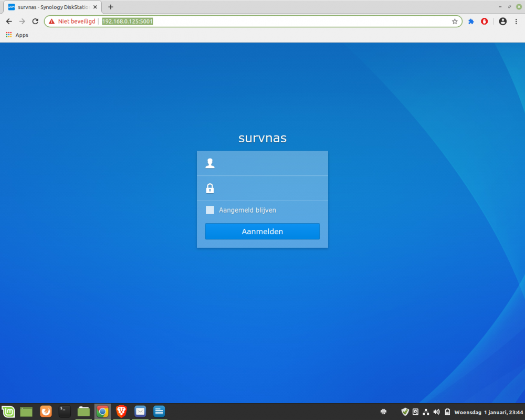Click the 'survnas' server name heading
Screen dimensions: 525x420
click(262, 138)
